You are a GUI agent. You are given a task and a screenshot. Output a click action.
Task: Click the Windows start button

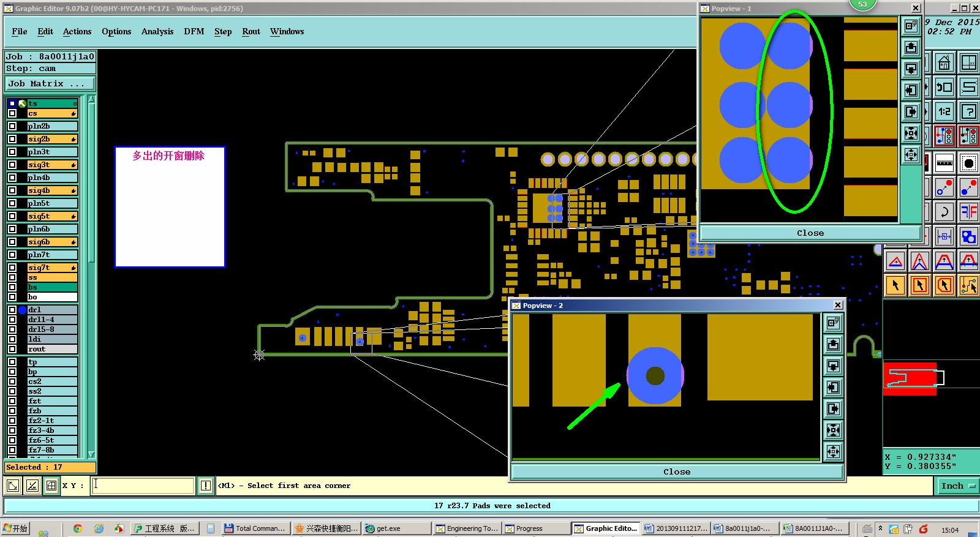[15, 528]
